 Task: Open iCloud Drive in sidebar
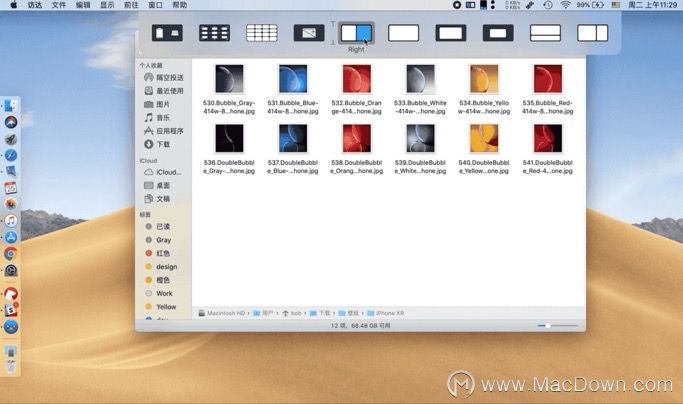pos(163,172)
